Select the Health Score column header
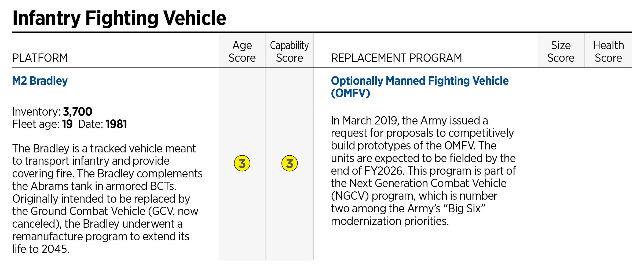Viewport: 644px width, 268px height. tap(608, 51)
